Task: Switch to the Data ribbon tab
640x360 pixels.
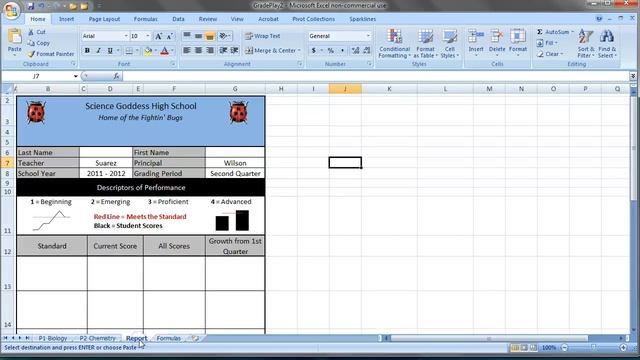Action: 178,19
